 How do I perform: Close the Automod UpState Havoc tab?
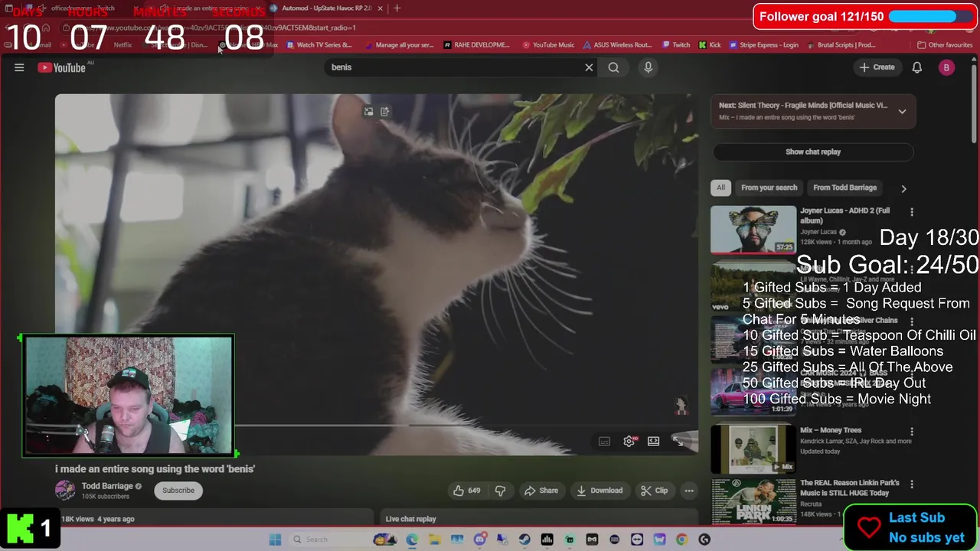pos(380,8)
